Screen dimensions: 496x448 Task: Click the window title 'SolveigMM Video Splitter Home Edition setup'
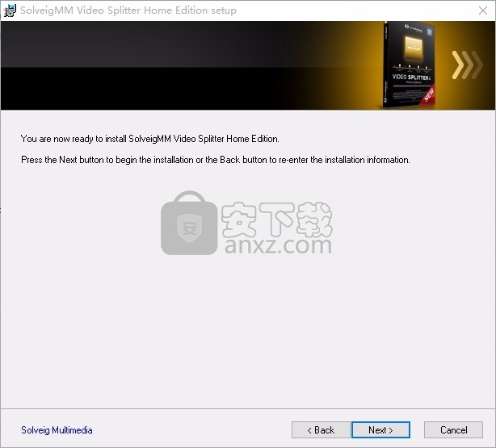128,10
